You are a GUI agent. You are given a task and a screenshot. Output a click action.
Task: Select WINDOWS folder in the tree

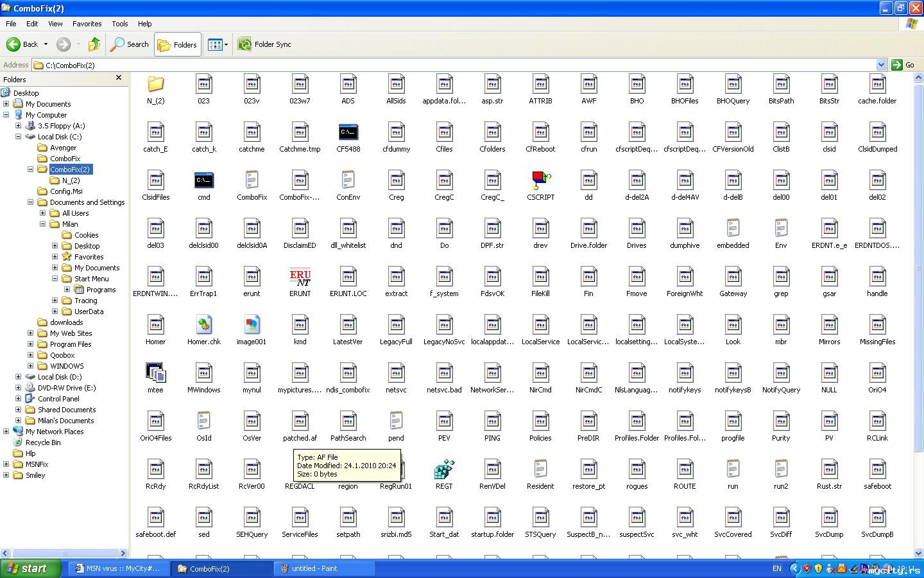(x=67, y=366)
